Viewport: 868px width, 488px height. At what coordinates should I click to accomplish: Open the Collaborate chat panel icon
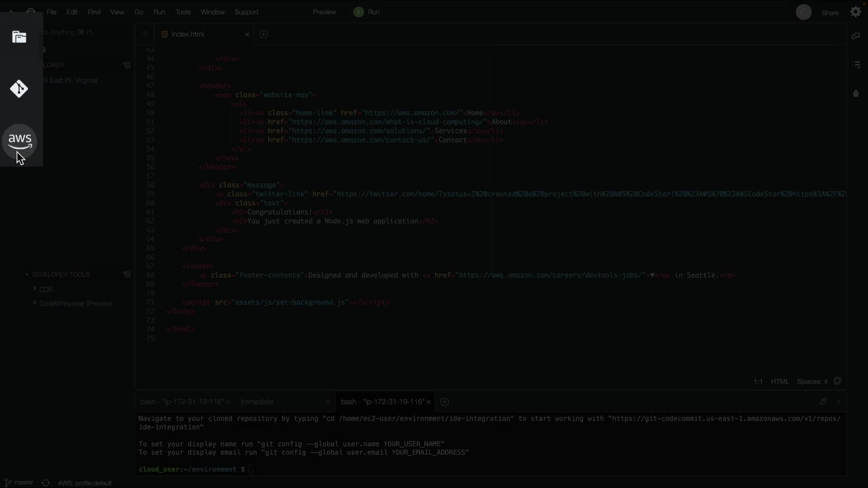pyautogui.click(x=855, y=36)
